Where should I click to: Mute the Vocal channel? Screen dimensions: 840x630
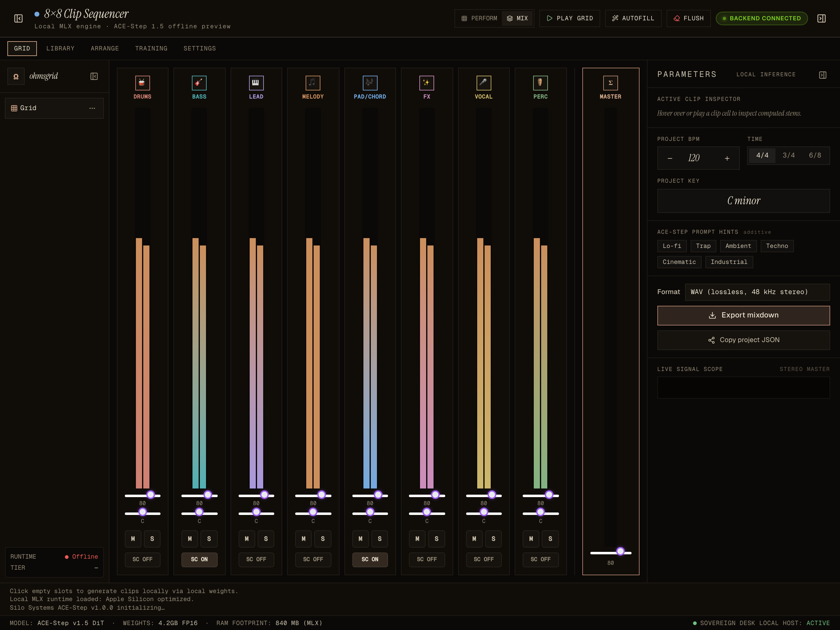pyautogui.click(x=474, y=539)
